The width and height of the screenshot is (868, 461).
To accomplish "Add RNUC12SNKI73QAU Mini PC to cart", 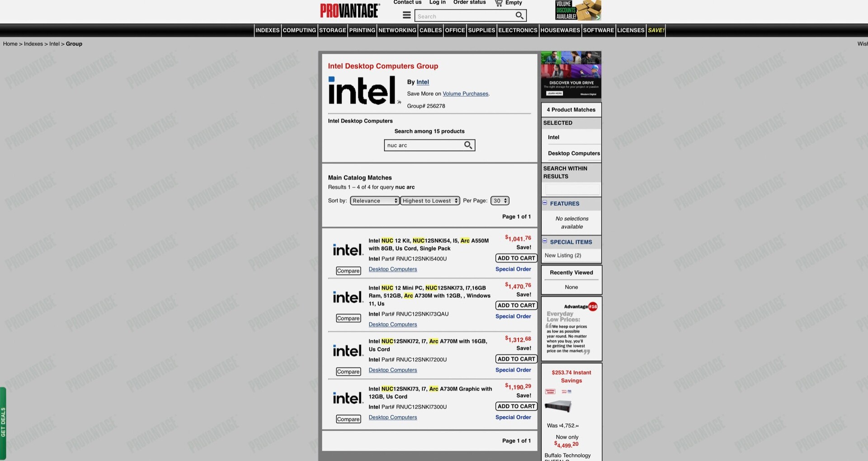I will 516,306.
